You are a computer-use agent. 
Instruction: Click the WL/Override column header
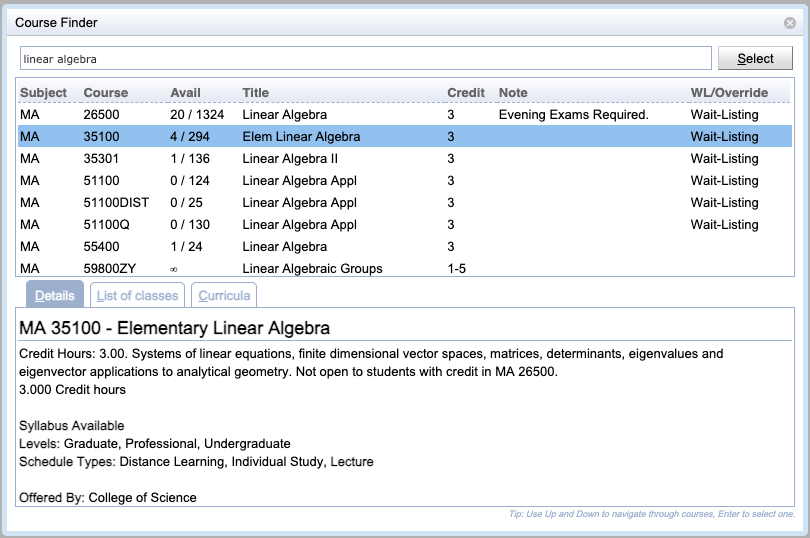point(729,93)
